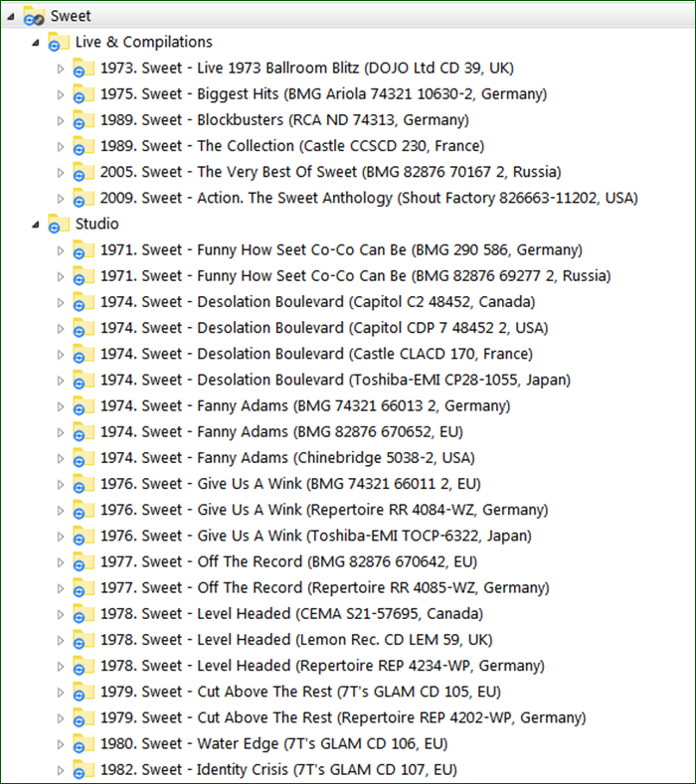Image resolution: width=696 pixels, height=784 pixels.
Task: Expand Live 1973 Ballroom Blitz folder arrow
Action: click(61, 69)
